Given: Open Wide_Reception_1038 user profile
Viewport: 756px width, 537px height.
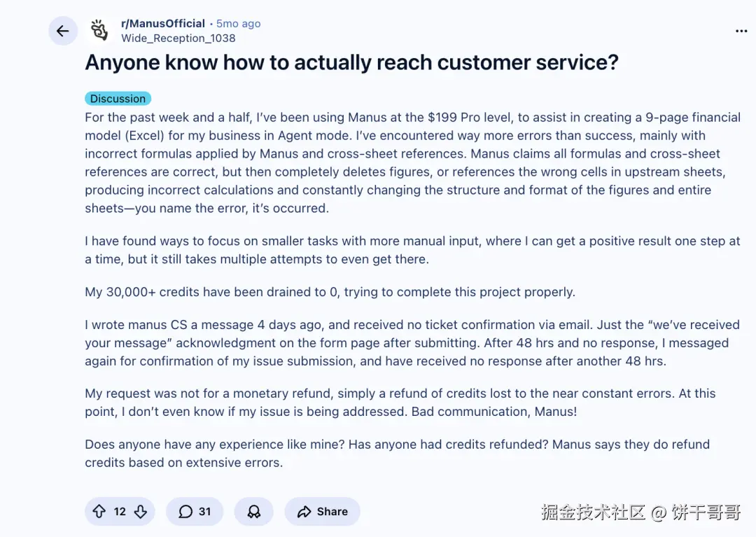Looking at the screenshot, I should 178,38.
